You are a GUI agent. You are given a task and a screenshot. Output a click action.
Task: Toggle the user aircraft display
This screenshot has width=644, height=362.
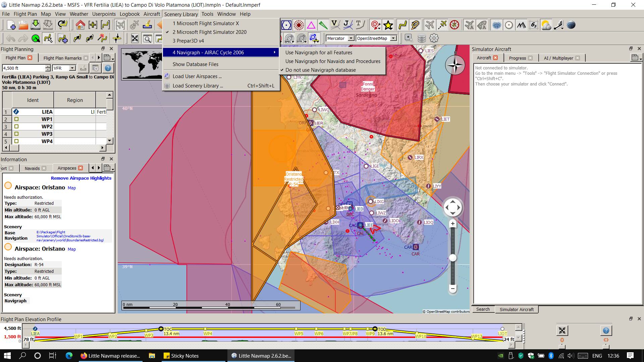(x=430, y=25)
